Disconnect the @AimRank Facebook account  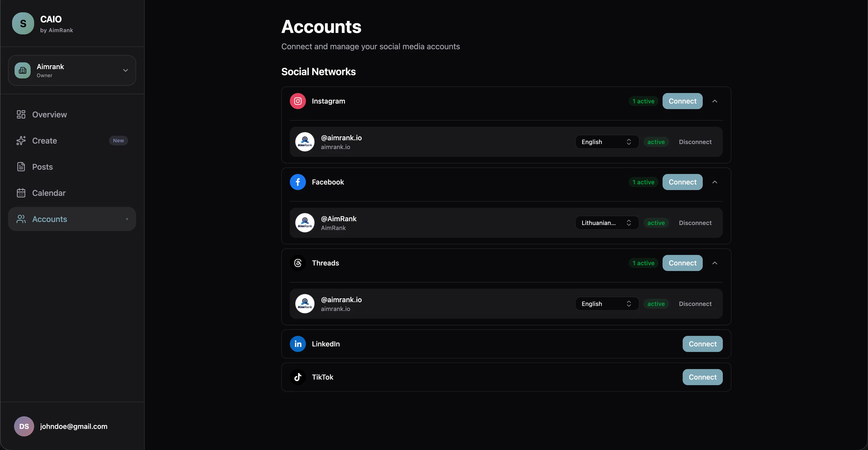695,223
